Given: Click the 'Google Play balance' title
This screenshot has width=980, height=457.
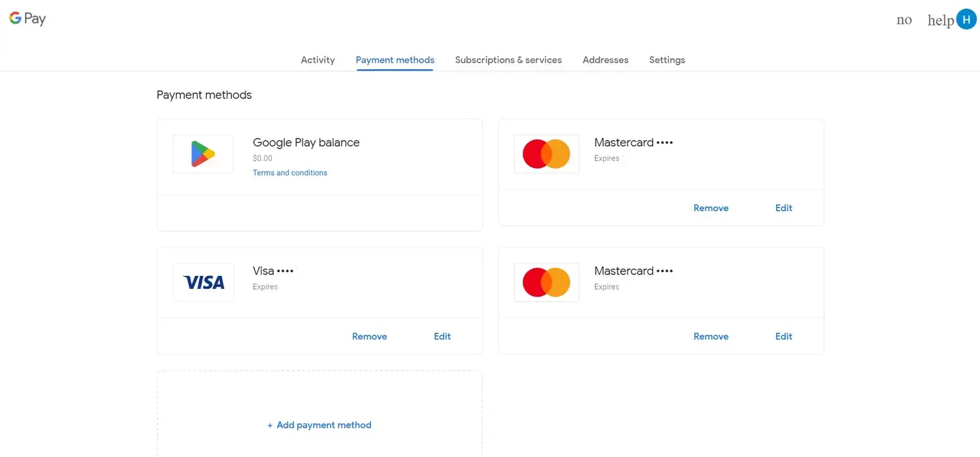Looking at the screenshot, I should coord(306,143).
